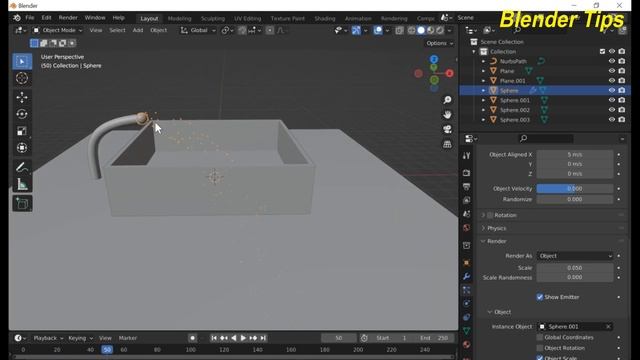The image size is (640, 360).
Task: Open the Render menu
Action: coord(68,18)
